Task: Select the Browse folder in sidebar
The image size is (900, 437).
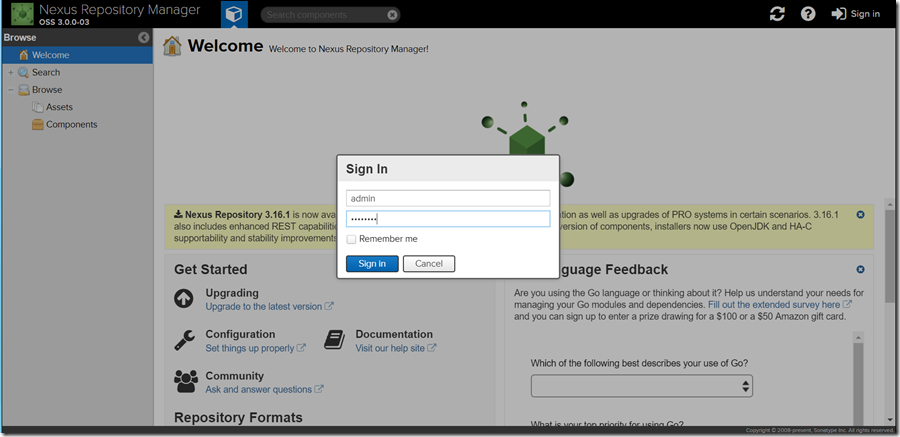Action: [x=47, y=90]
